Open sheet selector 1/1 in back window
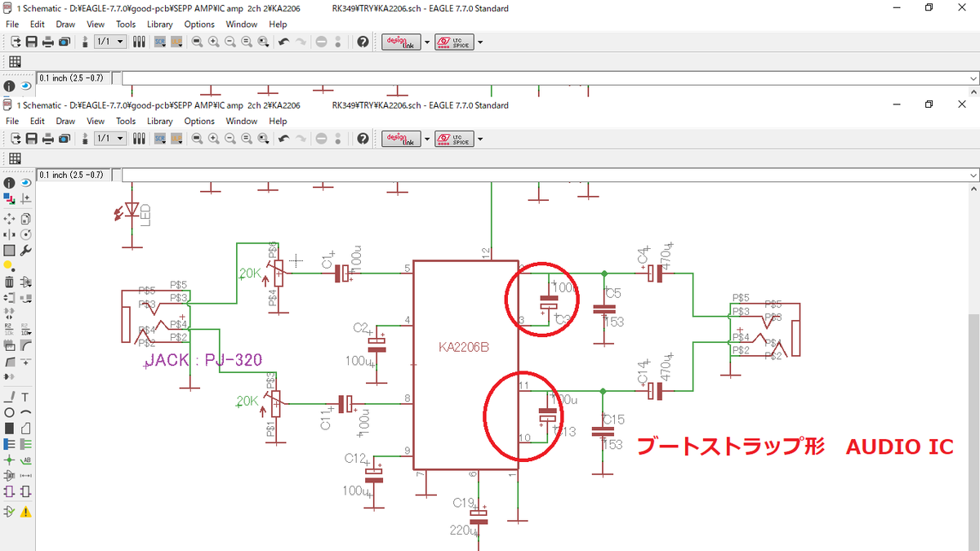980x551 pixels. 110,42
